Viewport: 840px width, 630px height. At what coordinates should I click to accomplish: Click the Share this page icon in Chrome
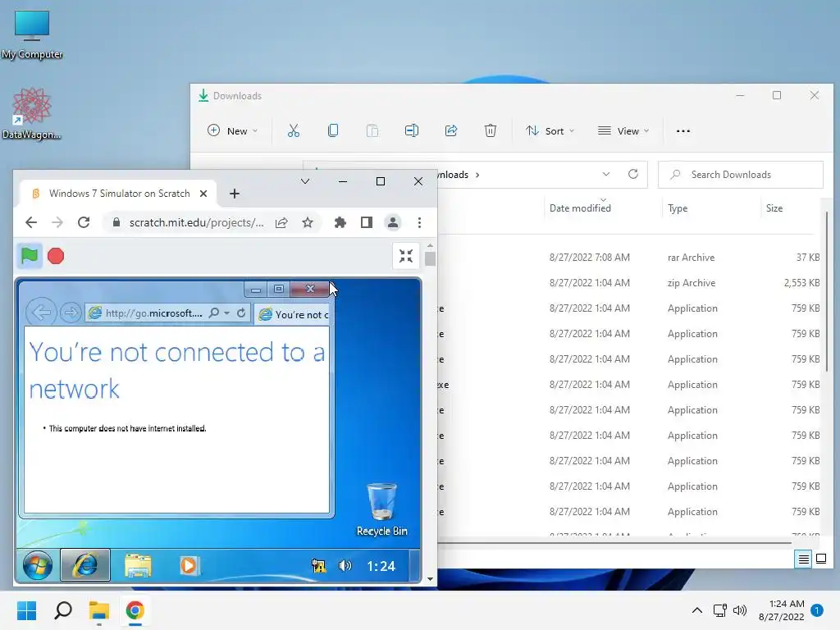coord(281,222)
